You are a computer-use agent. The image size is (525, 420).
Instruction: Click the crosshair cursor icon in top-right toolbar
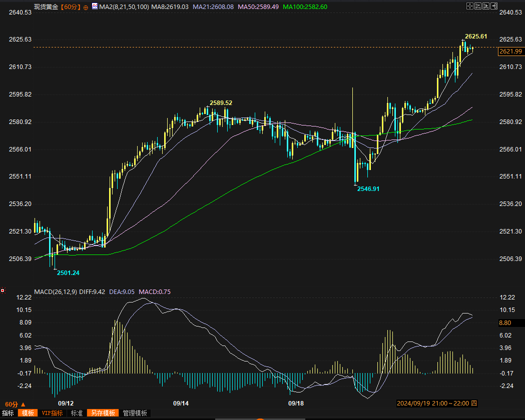click(469, 6)
